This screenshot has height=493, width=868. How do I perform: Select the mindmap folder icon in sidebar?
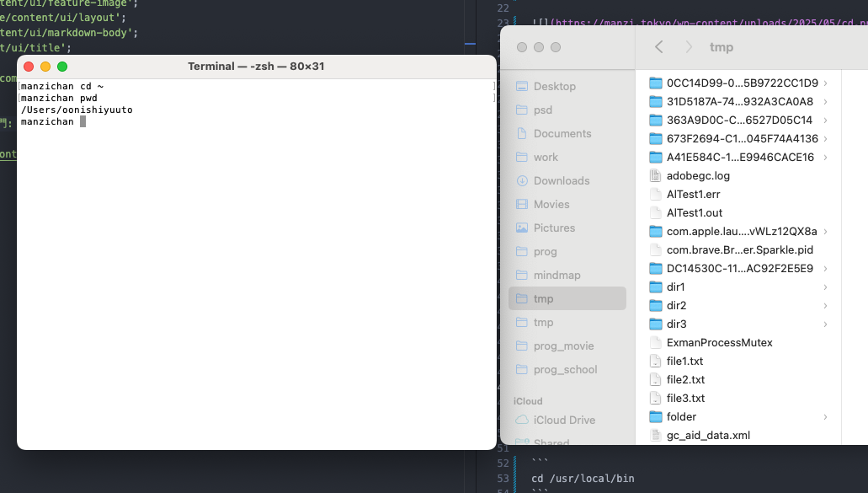pyautogui.click(x=521, y=275)
